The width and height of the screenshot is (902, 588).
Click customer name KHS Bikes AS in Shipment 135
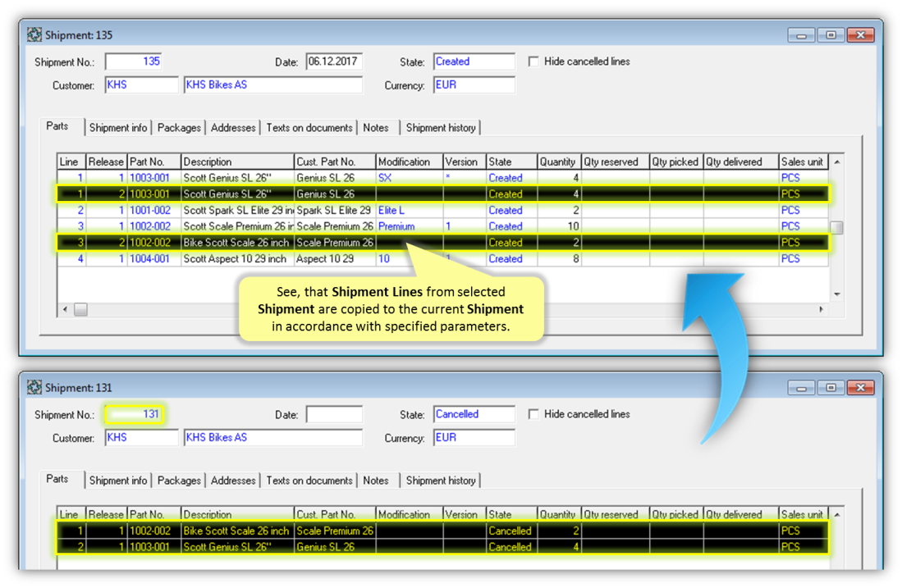tap(273, 85)
